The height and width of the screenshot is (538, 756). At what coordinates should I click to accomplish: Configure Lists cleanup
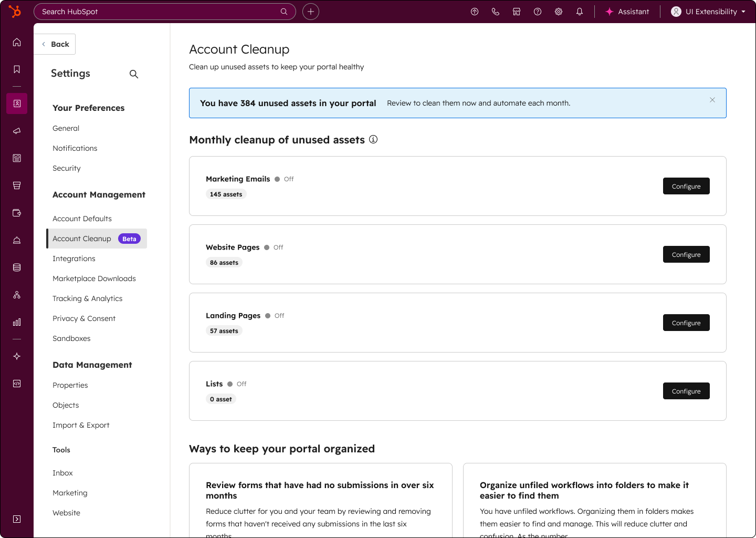[686, 391]
